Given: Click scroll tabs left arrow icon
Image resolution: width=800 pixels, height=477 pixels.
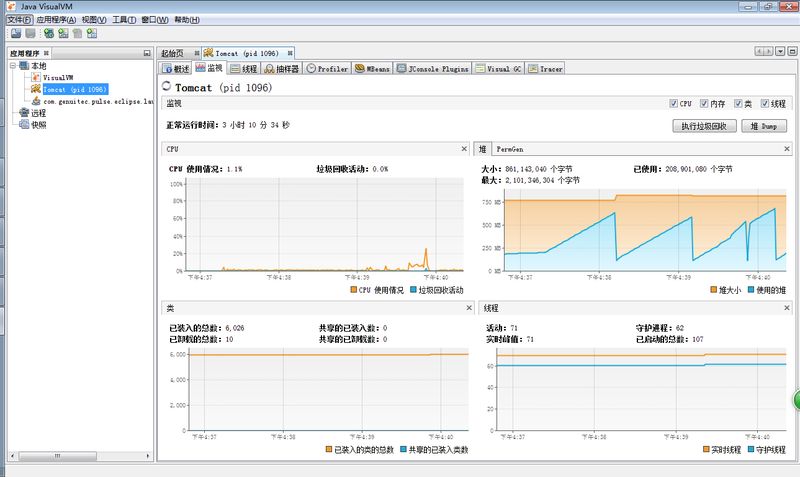Looking at the screenshot, I should pos(759,51).
